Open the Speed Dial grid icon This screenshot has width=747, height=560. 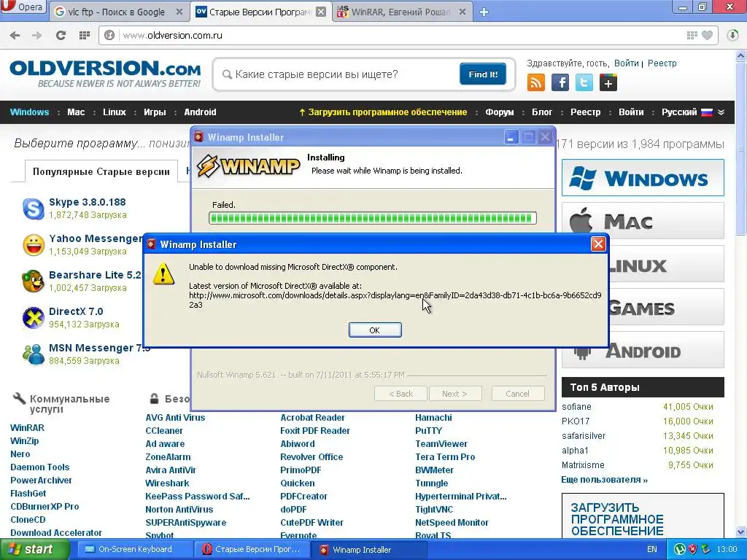85,35
